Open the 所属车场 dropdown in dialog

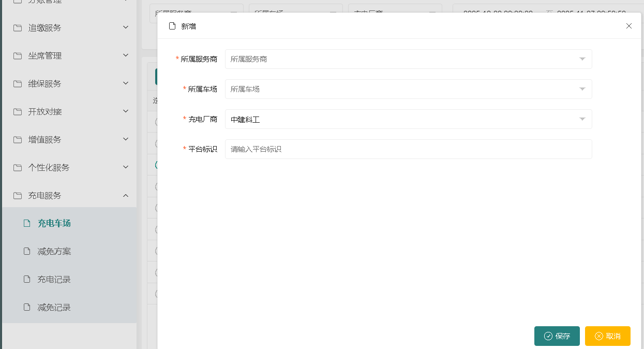(x=408, y=89)
